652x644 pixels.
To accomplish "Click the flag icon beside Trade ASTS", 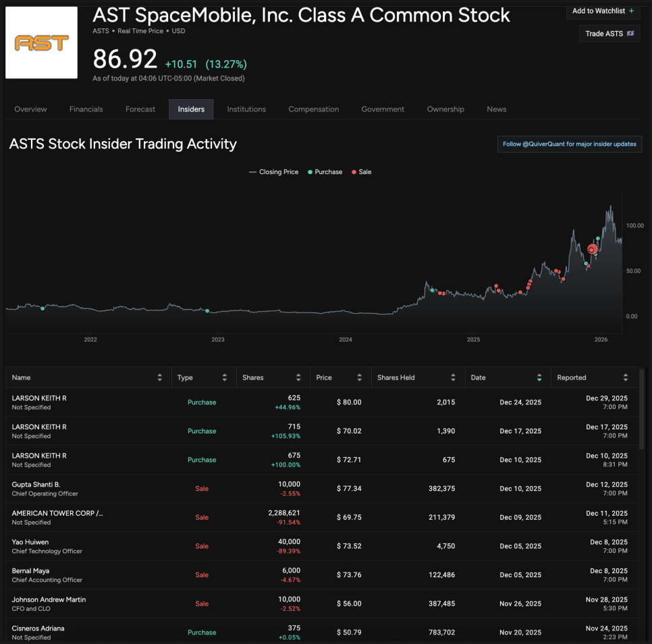I will (630, 33).
